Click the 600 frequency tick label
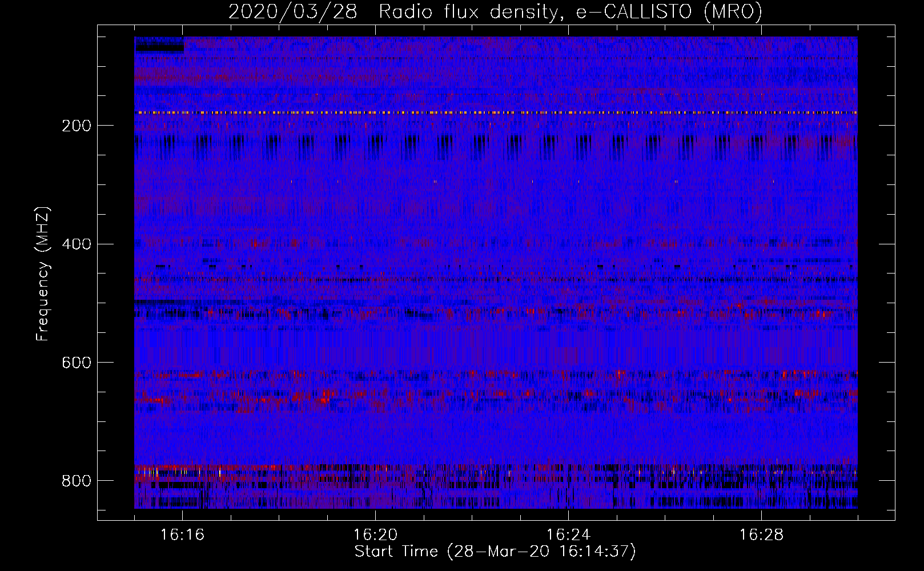This screenshot has width=924, height=571. [77, 363]
